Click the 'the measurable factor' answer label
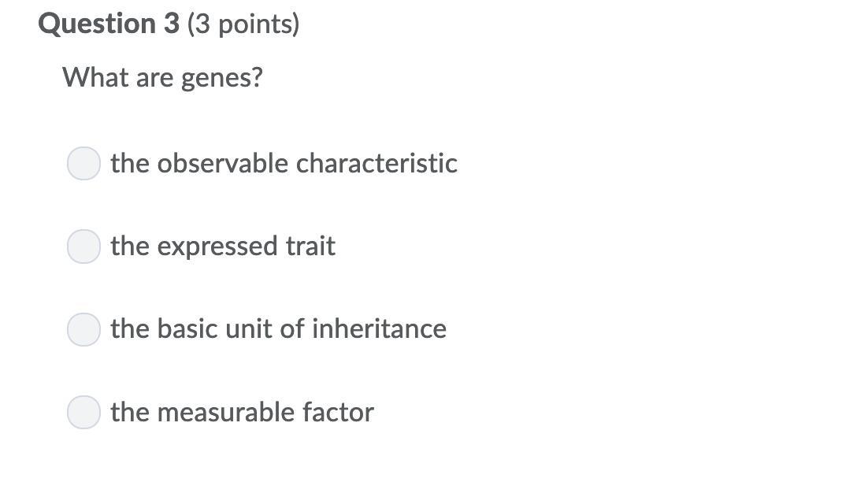 tap(242, 412)
